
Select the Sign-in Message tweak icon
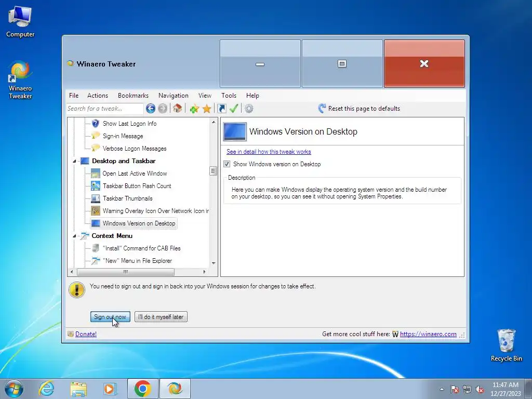[x=96, y=136]
